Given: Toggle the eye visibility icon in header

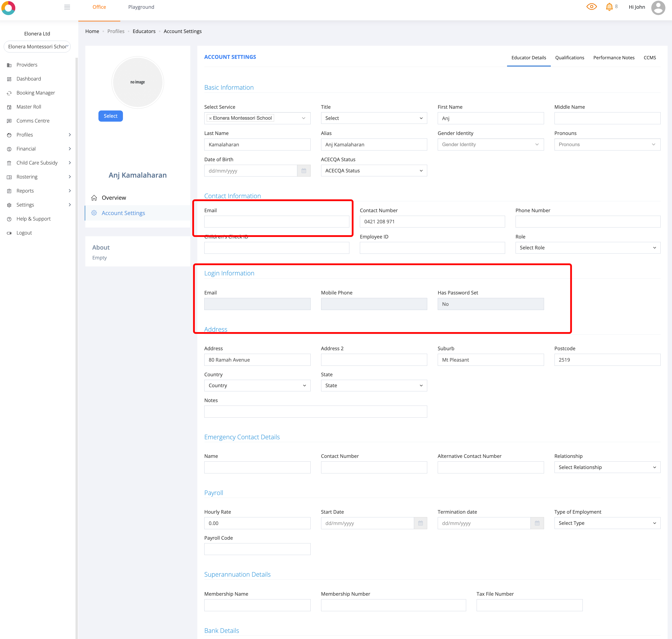Looking at the screenshot, I should coord(591,7).
